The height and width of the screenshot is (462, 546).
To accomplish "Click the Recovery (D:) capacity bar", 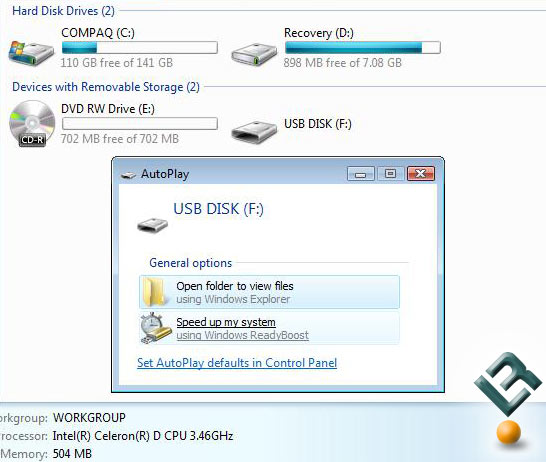I will pos(362,48).
